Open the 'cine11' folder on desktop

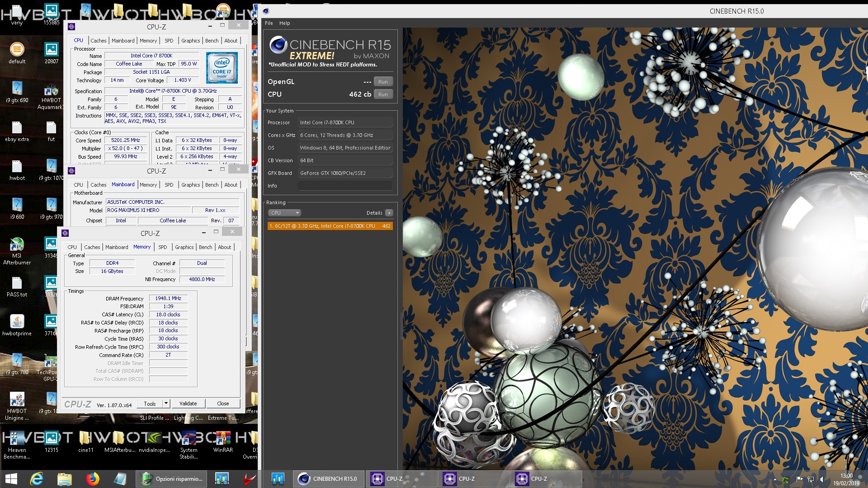(x=85, y=442)
